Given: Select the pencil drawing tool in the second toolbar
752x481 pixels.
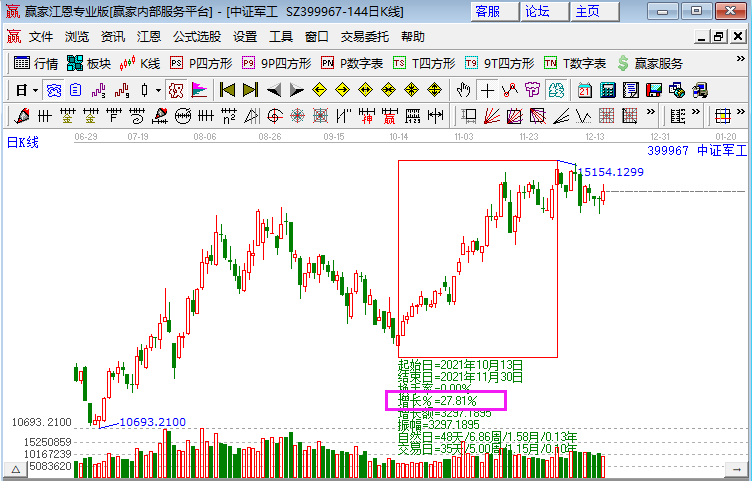Looking at the screenshot, I should point(22,116).
